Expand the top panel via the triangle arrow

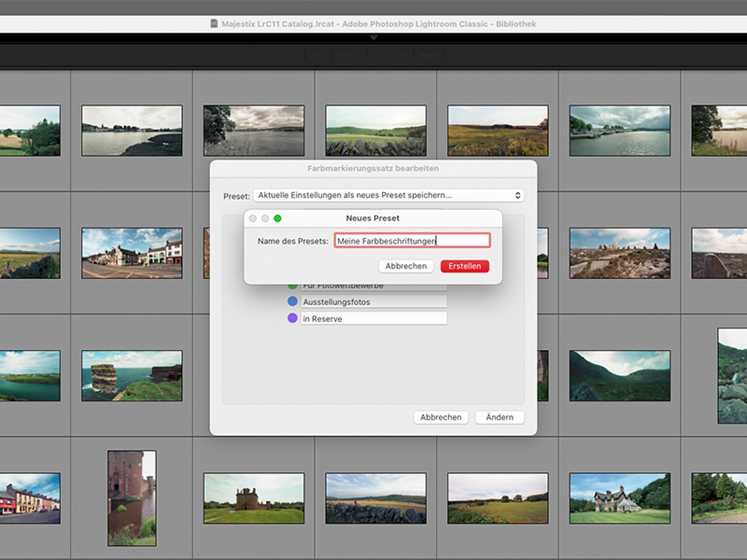(373, 37)
